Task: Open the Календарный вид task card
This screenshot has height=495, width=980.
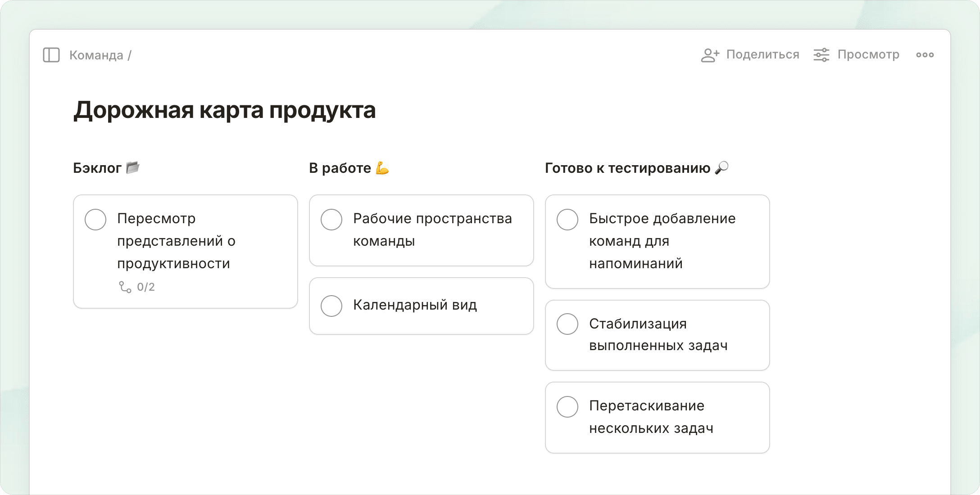Action: [x=421, y=306]
